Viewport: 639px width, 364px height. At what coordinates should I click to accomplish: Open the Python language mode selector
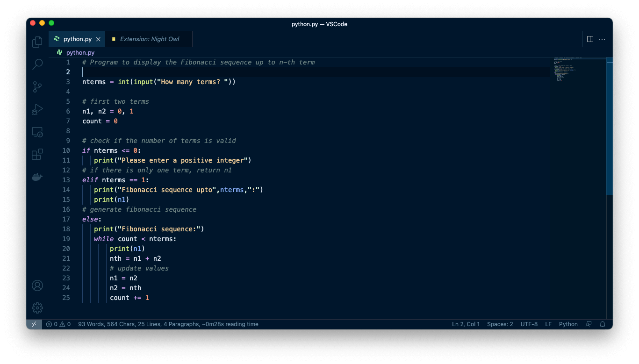[x=568, y=324]
